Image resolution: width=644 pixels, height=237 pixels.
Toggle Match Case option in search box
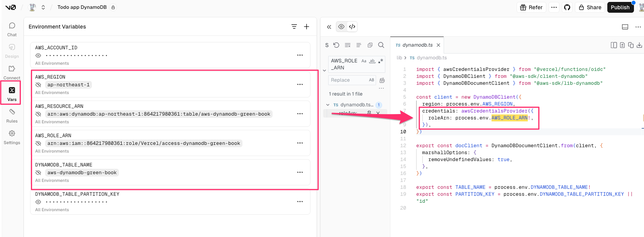364,61
